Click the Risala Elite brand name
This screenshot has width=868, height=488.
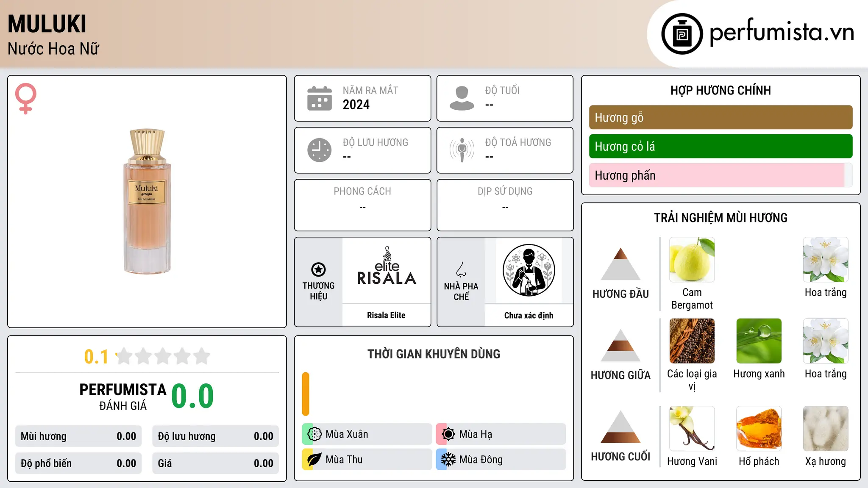tap(386, 315)
